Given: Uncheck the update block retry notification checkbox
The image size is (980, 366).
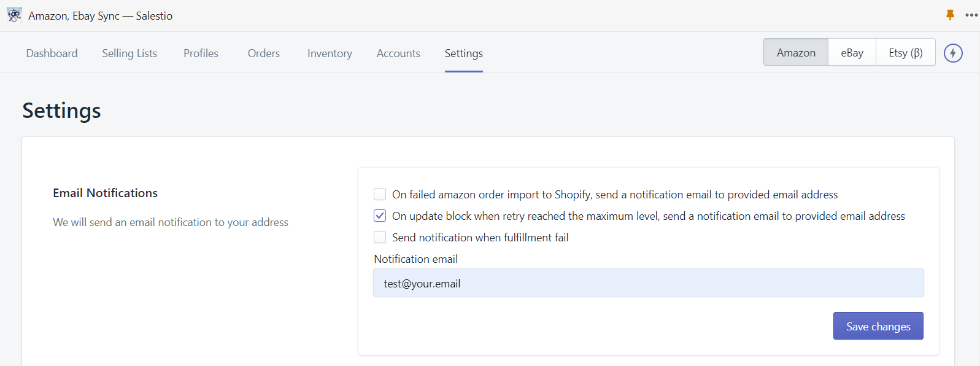Looking at the screenshot, I should tap(380, 216).
